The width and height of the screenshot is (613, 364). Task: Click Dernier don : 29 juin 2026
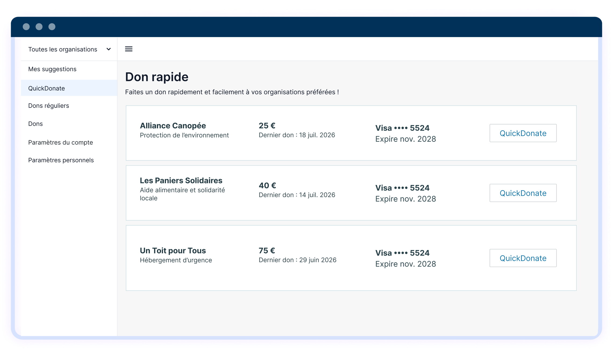tap(297, 260)
